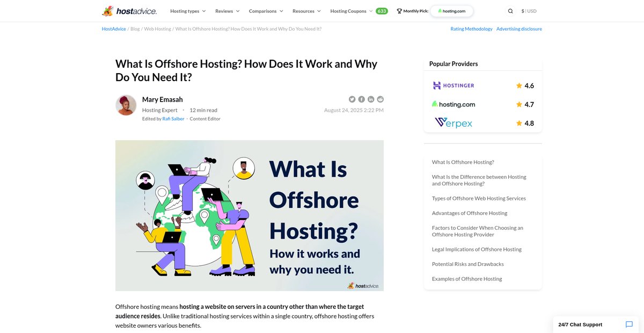The height and width of the screenshot is (333, 644).
Task: Click the Monthly Pick trophy icon
Action: tap(399, 11)
